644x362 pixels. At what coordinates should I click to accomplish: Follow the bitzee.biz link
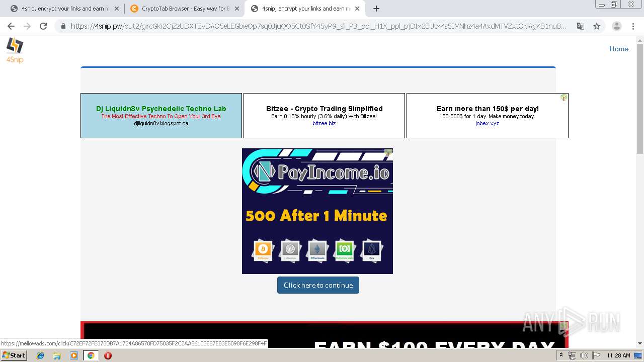tap(324, 123)
